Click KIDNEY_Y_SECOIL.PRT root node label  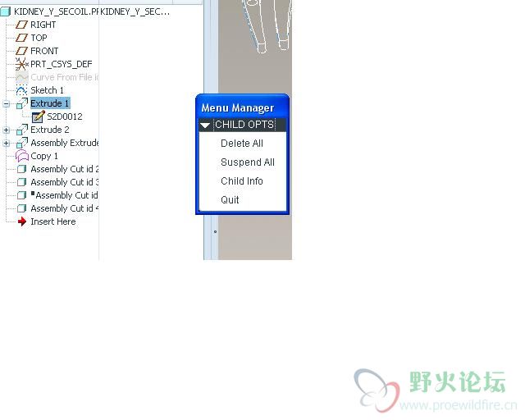point(56,12)
